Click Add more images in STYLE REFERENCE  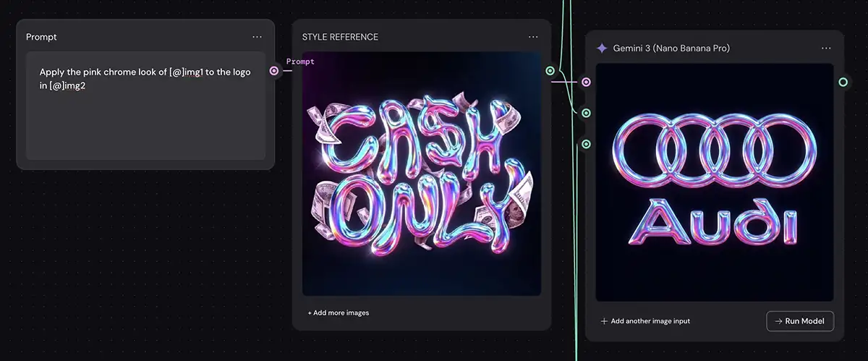click(338, 313)
